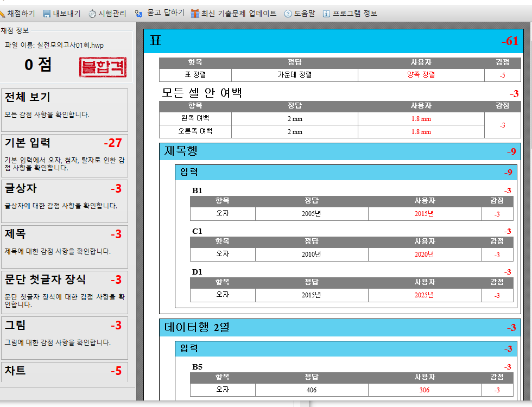Open the 차트 deduction category
532x407 pixels.
tap(64, 371)
